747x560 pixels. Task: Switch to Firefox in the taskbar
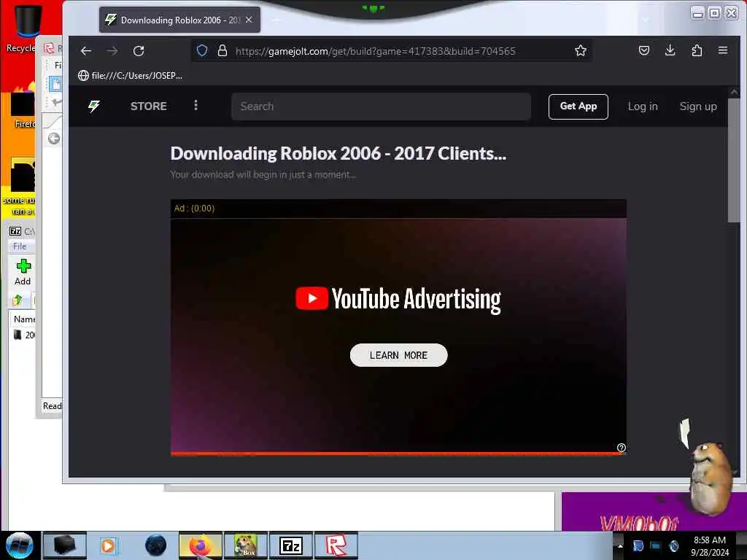201,545
